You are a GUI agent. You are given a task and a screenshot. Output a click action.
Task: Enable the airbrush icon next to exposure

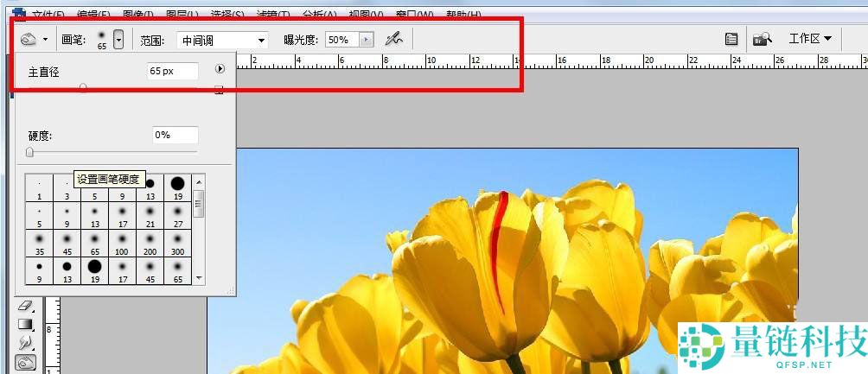(x=394, y=39)
